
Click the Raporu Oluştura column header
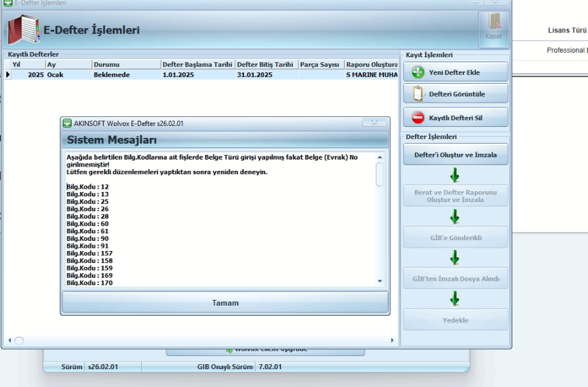click(371, 65)
